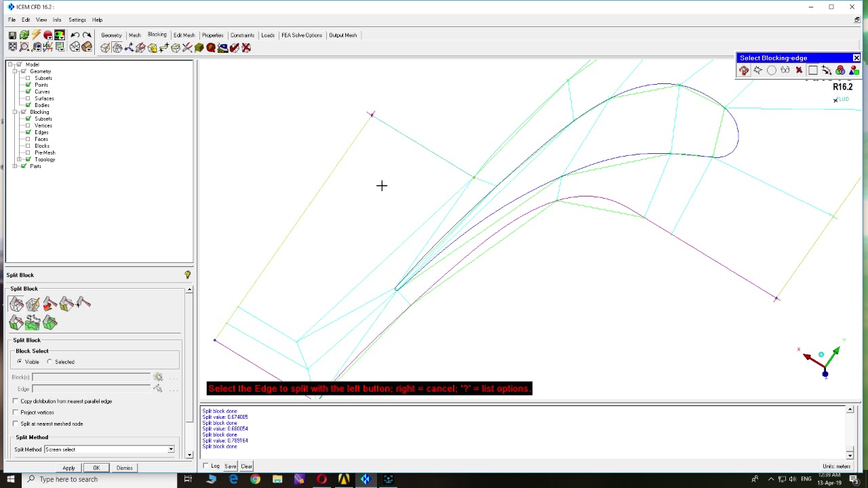The image size is (868, 488).
Task: Click the Clear button in the message log
Action: coord(246,466)
